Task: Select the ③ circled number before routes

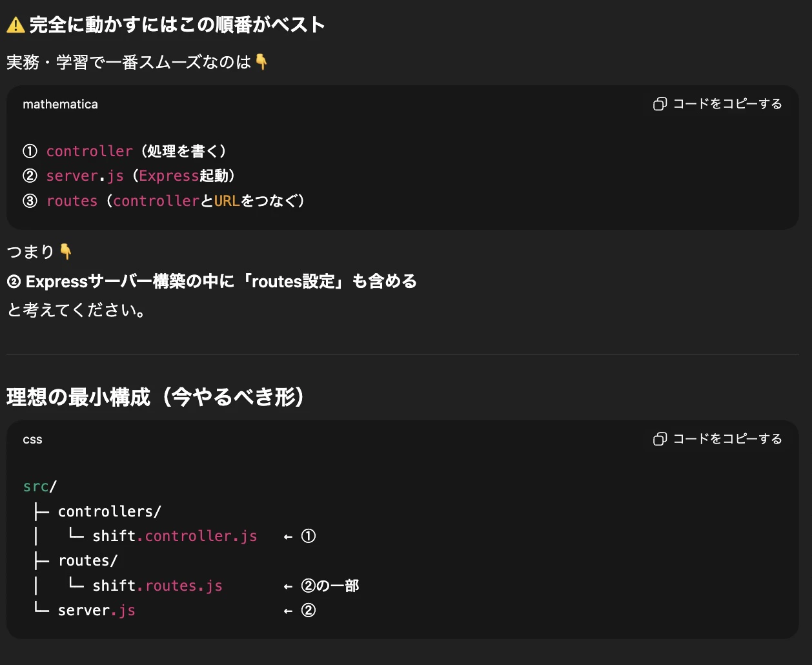Action: (29, 201)
